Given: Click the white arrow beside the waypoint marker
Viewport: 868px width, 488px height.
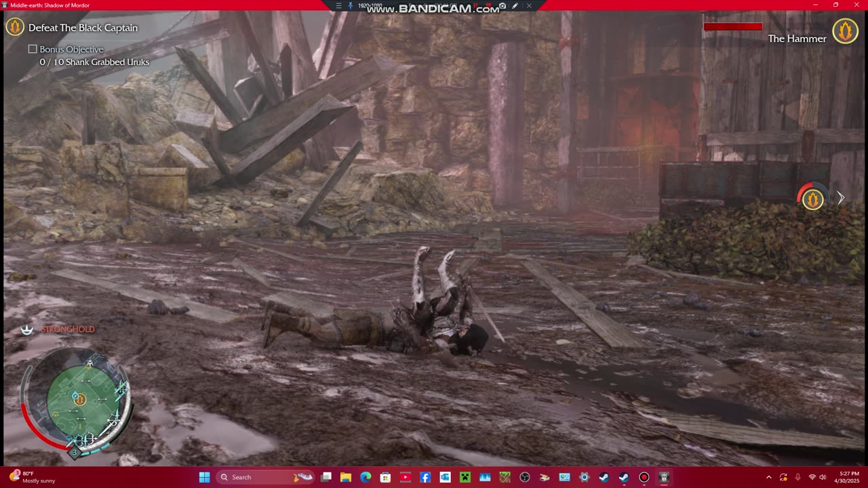Looking at the screenshot, I should [840, 198].
